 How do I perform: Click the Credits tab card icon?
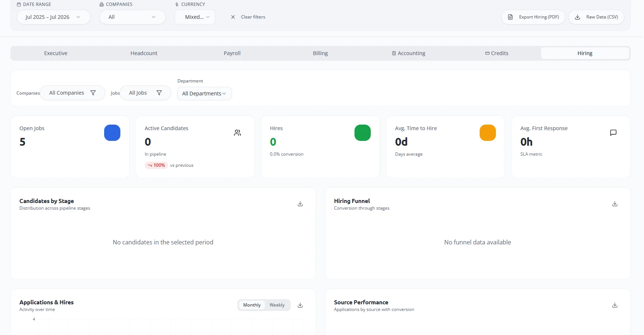(487, 53)
